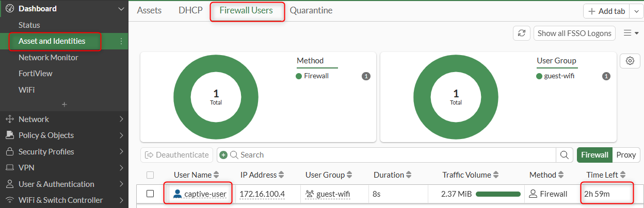The height and width of the screenshot is (208, 644).
Task: Open the Add tab dropdown arrow
Action: tap(635, 11)
